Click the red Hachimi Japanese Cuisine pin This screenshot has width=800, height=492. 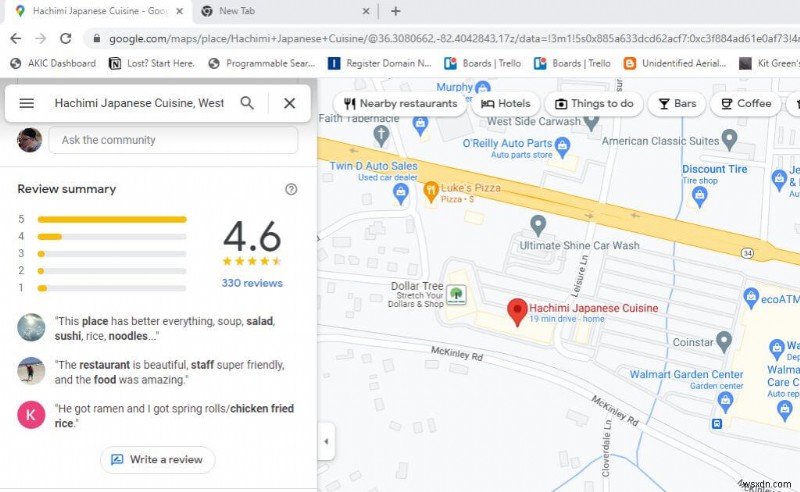(x=517, y=312)
